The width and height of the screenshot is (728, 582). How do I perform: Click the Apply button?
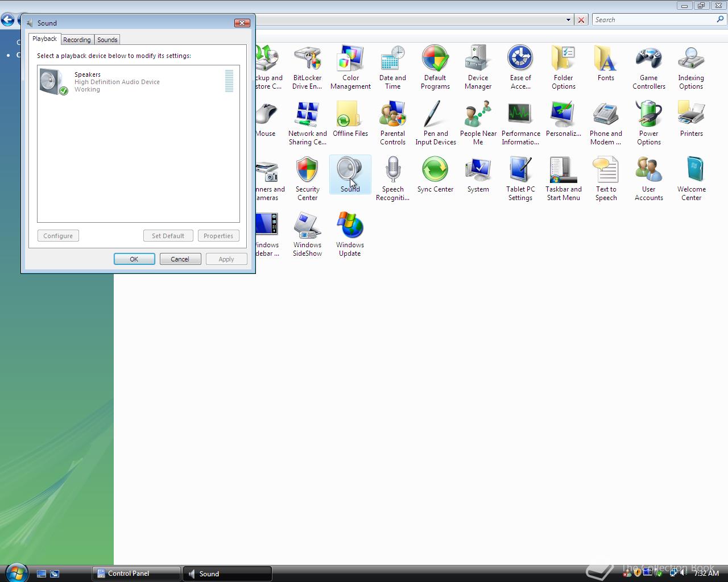click(226, 259)
